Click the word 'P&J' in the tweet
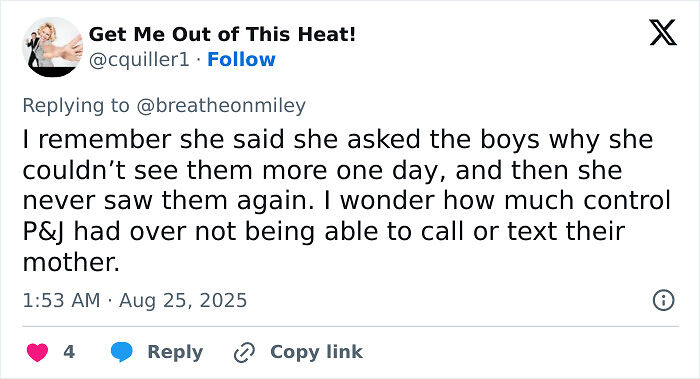The width and height of the screenshot is (700, 379). point(44,232)
